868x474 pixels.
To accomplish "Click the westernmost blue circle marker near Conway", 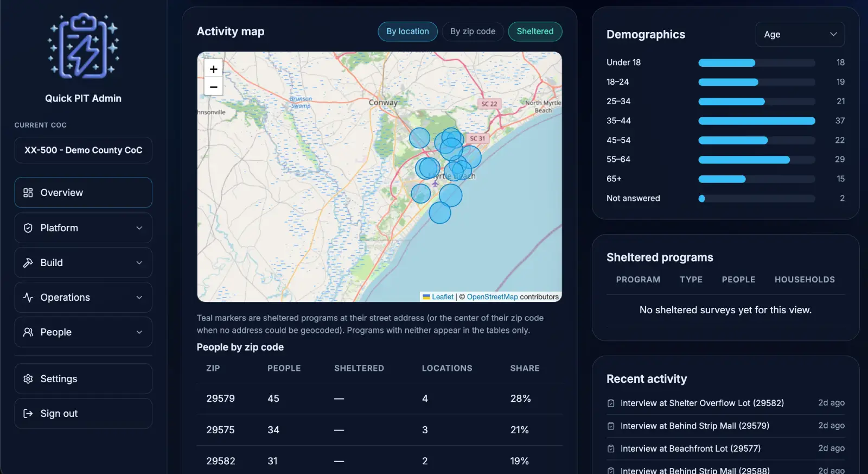I will click(419, 138).
